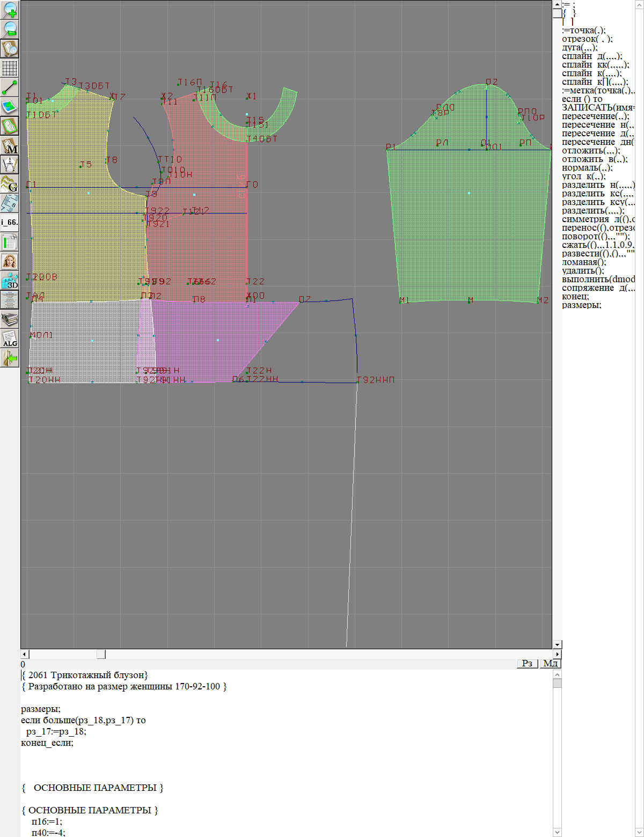Open the pattern M icon
This screenshot has height=837, width=644.
(x=10, y=145)
